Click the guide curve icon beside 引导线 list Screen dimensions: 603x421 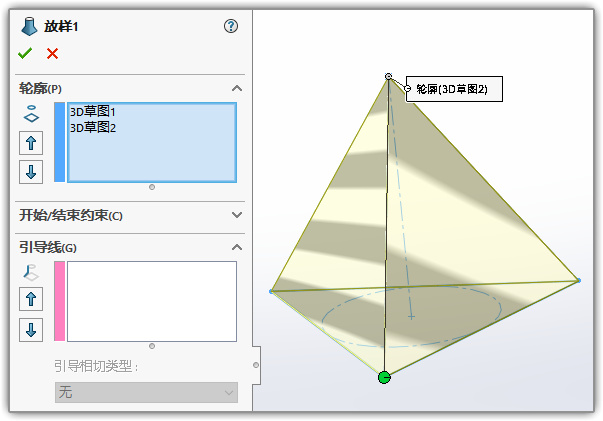click(x=31, y=272)
